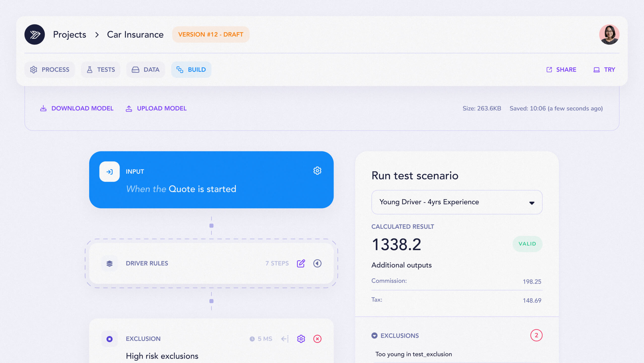Image resolution: width=644 pixels, height=363 pixels.
Task: Click the Commission value 198.25
Action: tap(532, 282)
